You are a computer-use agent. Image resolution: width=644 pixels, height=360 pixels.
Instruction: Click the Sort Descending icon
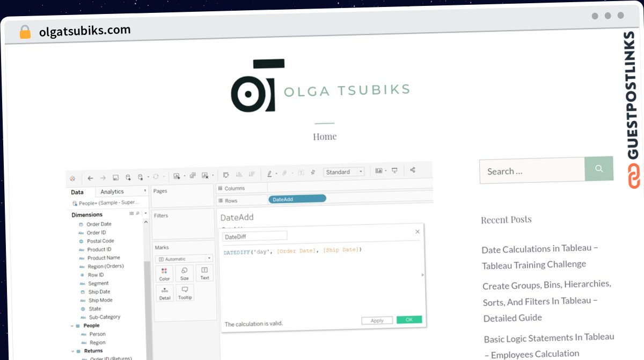pyautogui.click(x=251, y=174)
